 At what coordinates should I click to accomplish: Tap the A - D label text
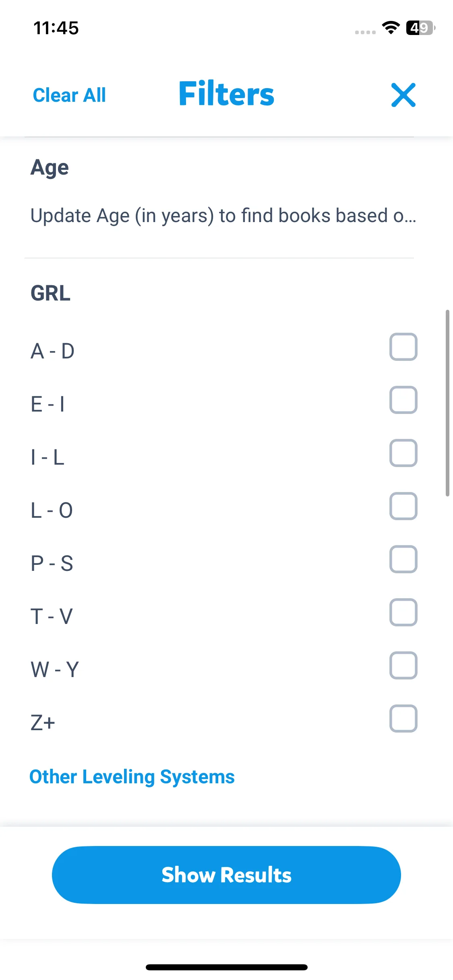[x=53, y=351]
